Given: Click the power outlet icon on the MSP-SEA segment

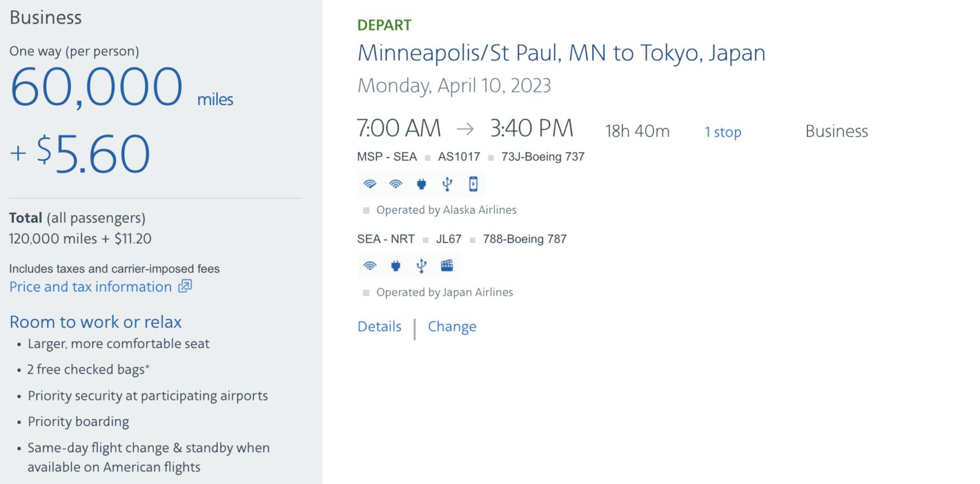Looking at the screenshot, I should [421, 184].
